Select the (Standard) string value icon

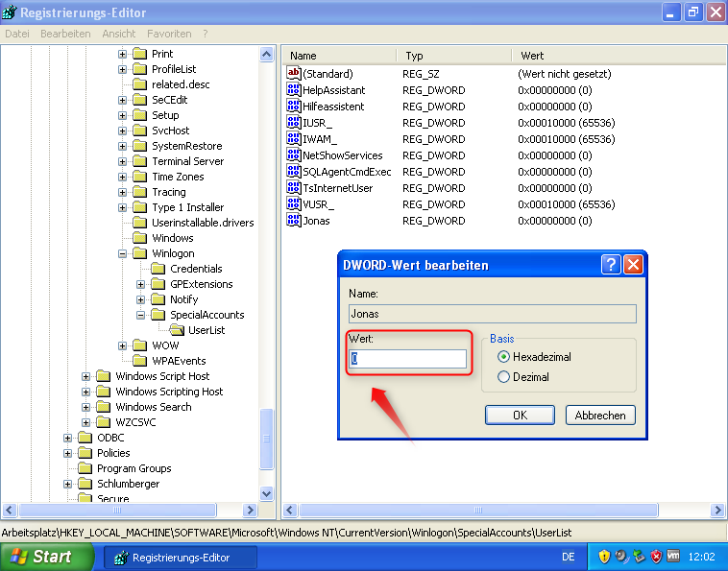pos(294,73)
